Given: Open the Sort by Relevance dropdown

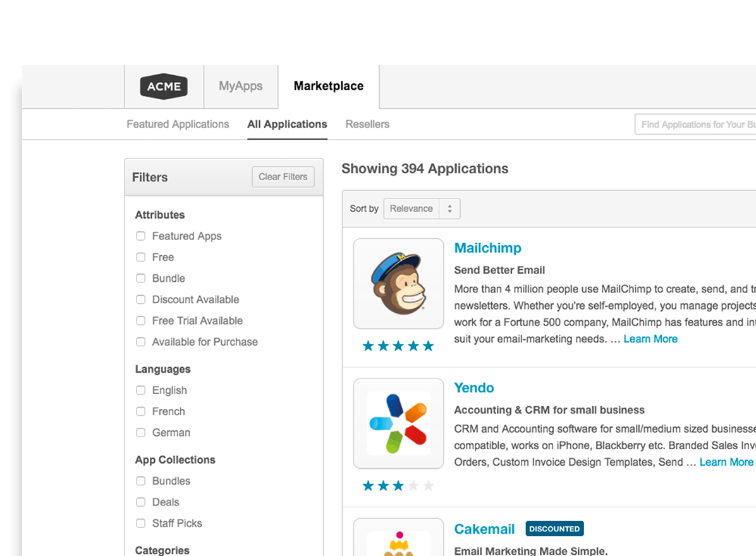Looking at the screenshot, I should pos(422,208).
